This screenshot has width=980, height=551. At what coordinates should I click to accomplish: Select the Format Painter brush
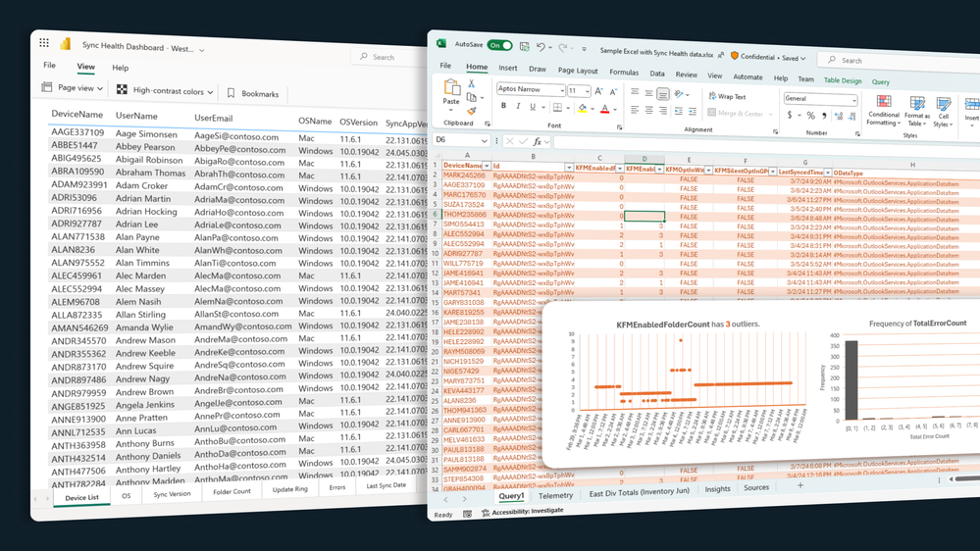click(x=471, y=111)
